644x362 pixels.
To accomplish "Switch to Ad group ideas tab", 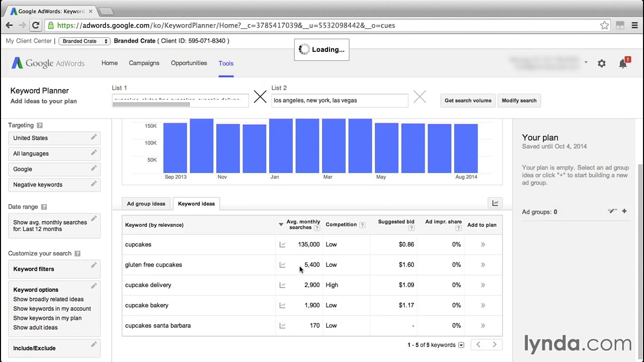I will 146,204.
